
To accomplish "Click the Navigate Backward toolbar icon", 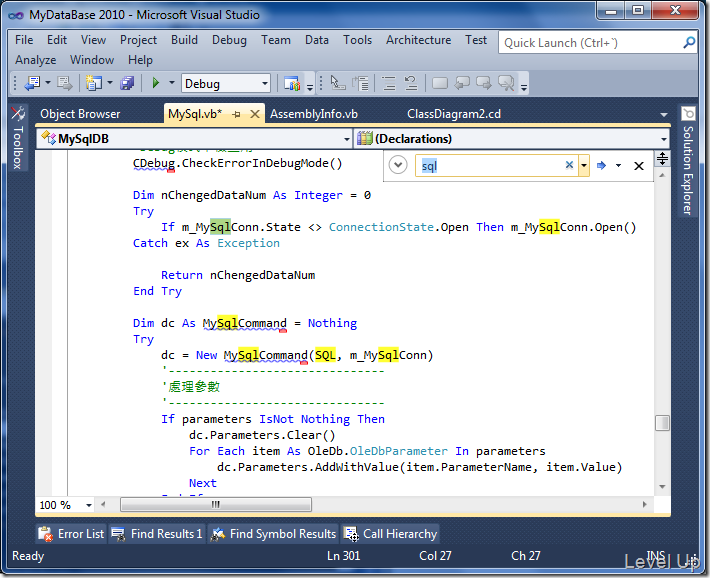I will click(33, 83).
